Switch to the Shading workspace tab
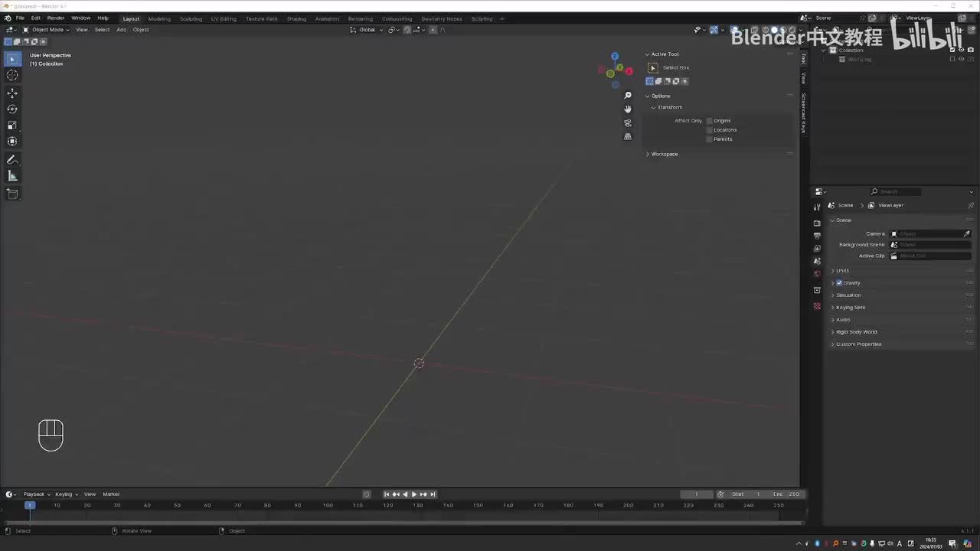This screenshot has width=980, height=551. [296, 18]
